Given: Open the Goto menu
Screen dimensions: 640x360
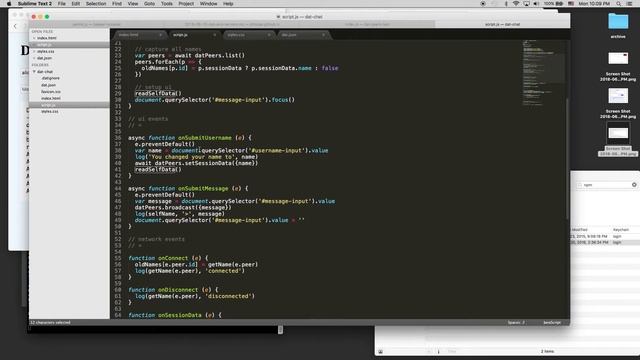Looking at the screenshot, I should tap(149, 4).
